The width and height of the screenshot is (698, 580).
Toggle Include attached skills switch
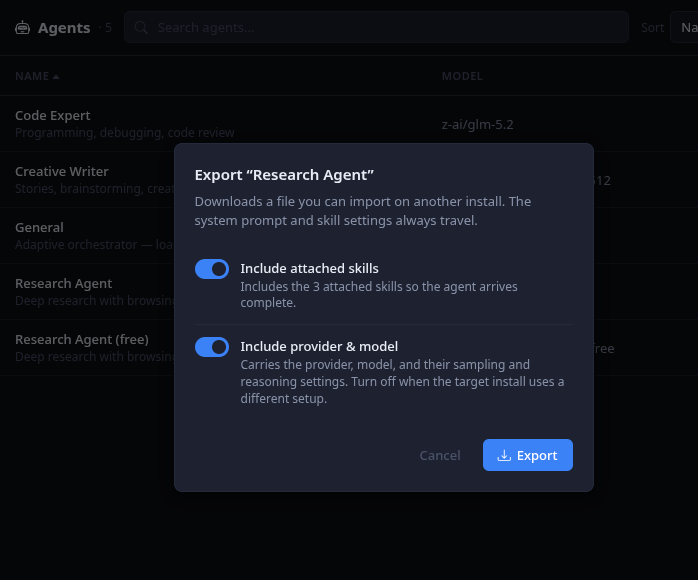212,269
